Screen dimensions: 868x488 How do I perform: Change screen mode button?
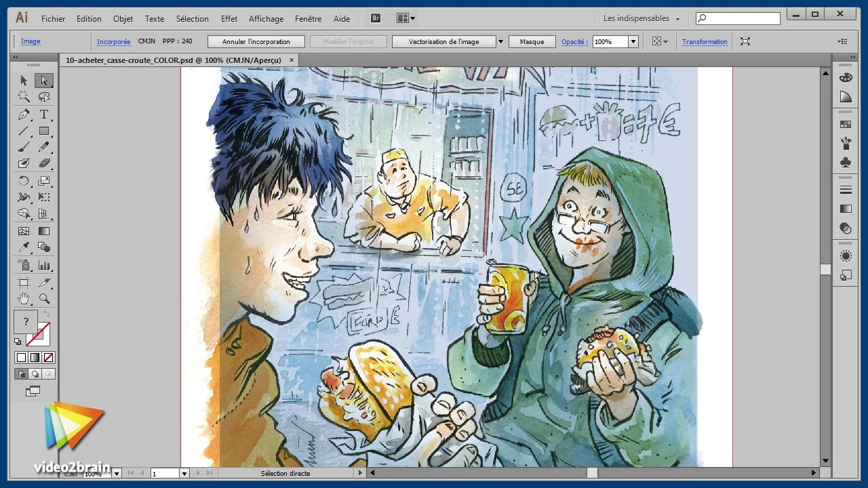[x=33, y=391]
